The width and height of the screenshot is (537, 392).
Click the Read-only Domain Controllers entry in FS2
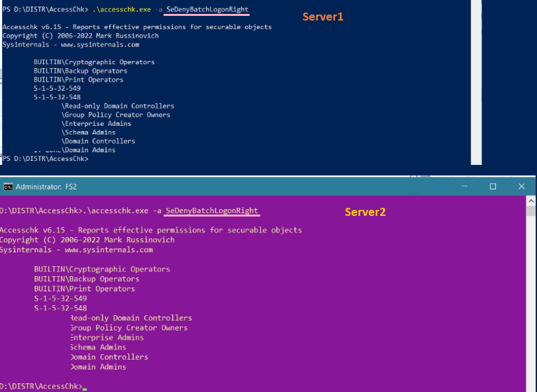pos(129,318)
